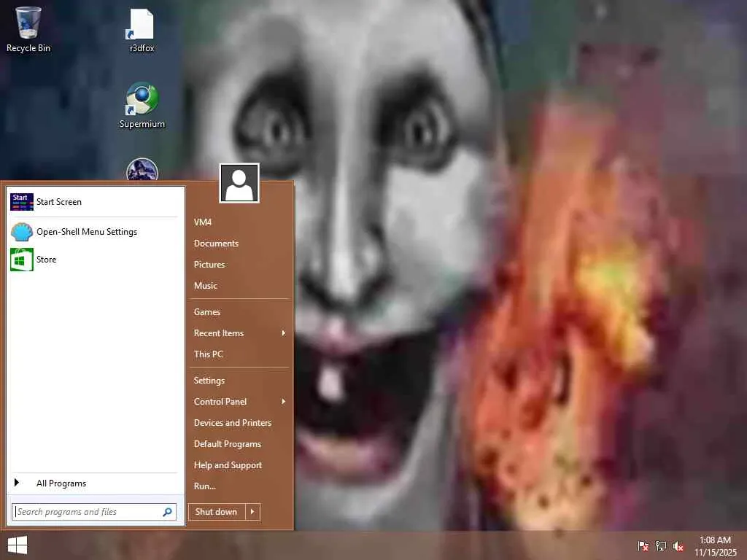This screenshot has height=560, width=747.
Task: Click the Windows Start button
Action: tap(18, 545)
